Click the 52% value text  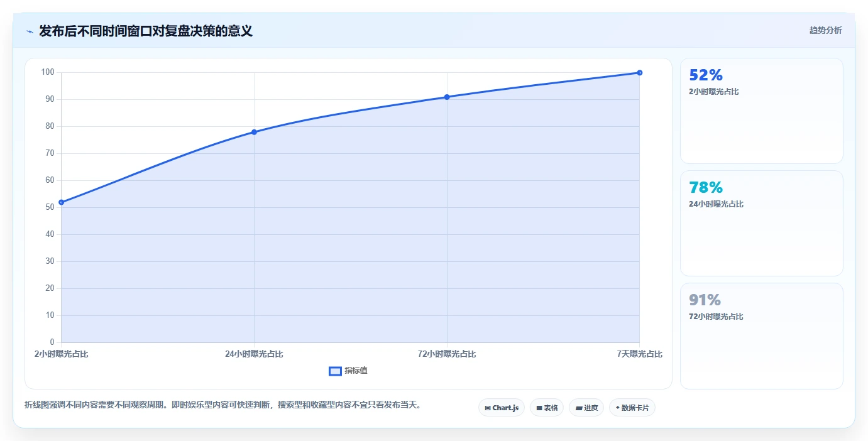pos(706,75)
